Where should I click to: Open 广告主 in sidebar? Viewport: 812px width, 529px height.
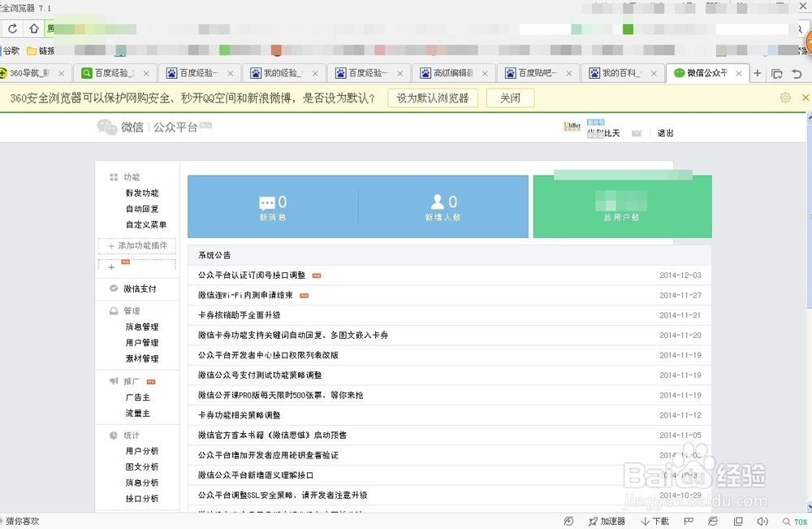tap(138, 397)
